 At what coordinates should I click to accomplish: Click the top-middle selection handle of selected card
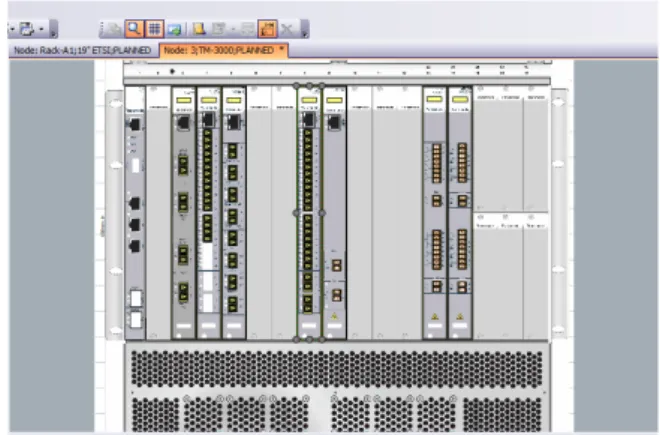(309, 85)
